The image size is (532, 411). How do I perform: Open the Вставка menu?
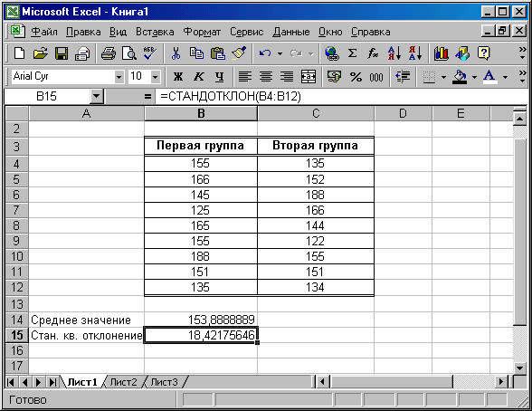coord(155,32)
